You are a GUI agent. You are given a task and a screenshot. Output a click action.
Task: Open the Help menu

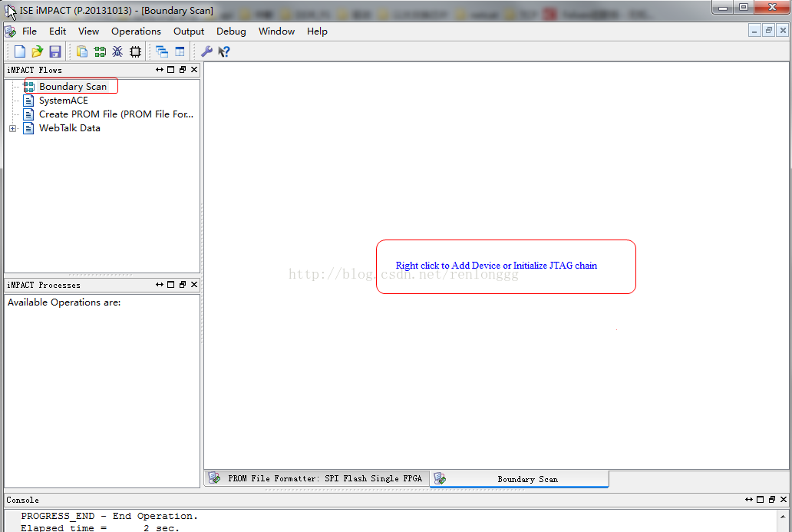coord(317,31)
